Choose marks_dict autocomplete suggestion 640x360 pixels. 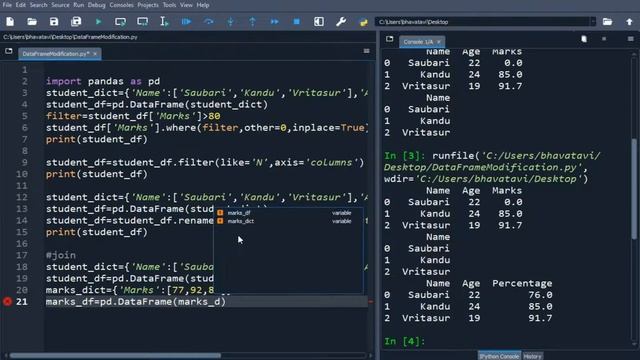pyautogui.click(x=288, y=221)
